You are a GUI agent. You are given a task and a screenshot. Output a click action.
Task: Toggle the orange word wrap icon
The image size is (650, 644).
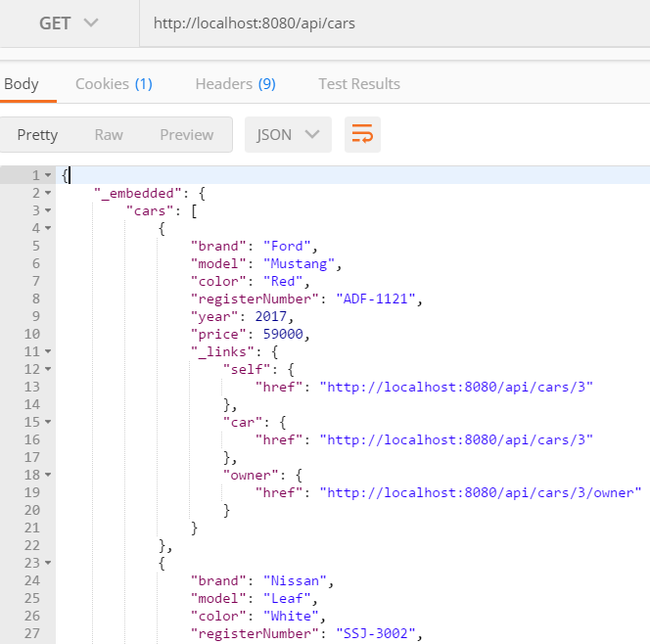point(362,134)
